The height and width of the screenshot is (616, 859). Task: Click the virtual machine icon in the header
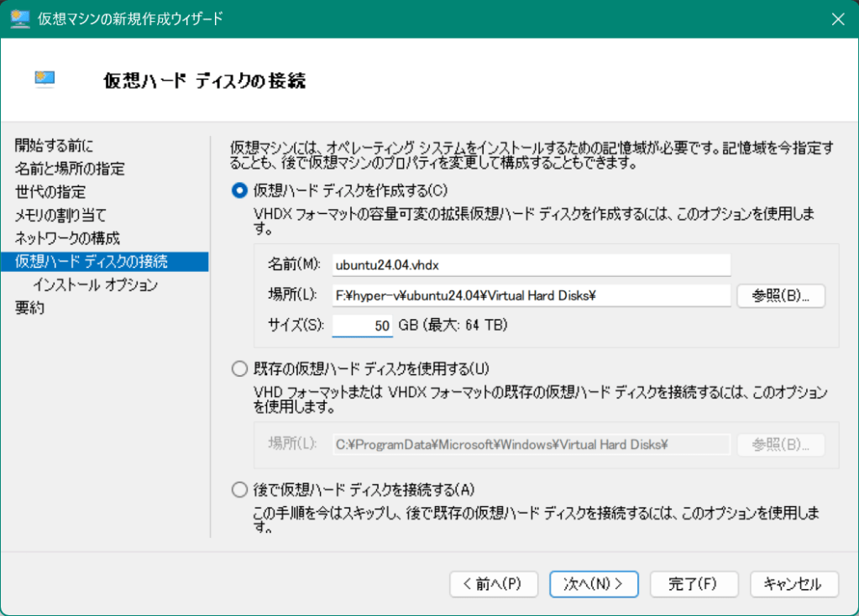[x=45, y=79]
